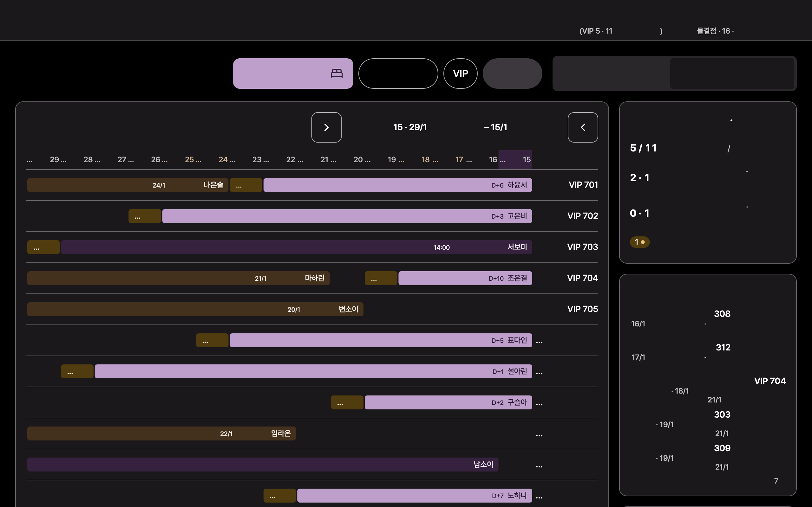Click the right-pointing chevron beside the date range
This screenshot has height=507, width=812.
[326, 127]
